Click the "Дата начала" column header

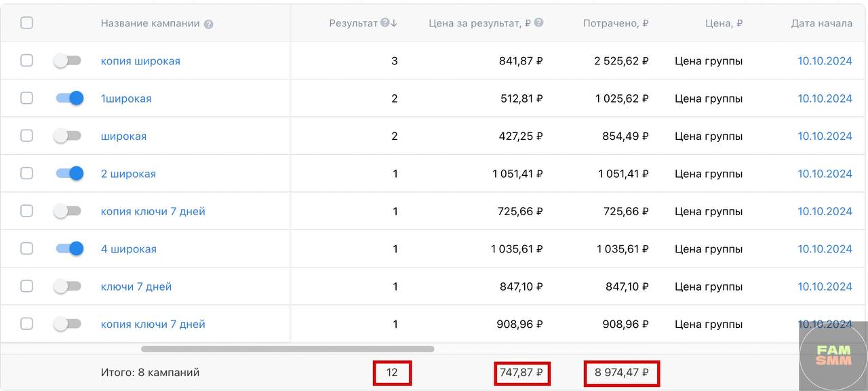pyautogui.click(x=821, y=23)
